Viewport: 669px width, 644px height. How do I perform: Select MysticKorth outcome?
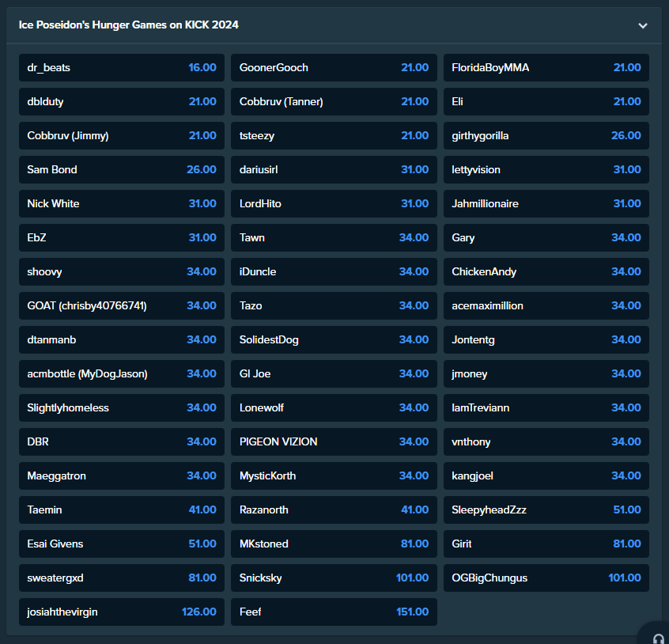334,475
